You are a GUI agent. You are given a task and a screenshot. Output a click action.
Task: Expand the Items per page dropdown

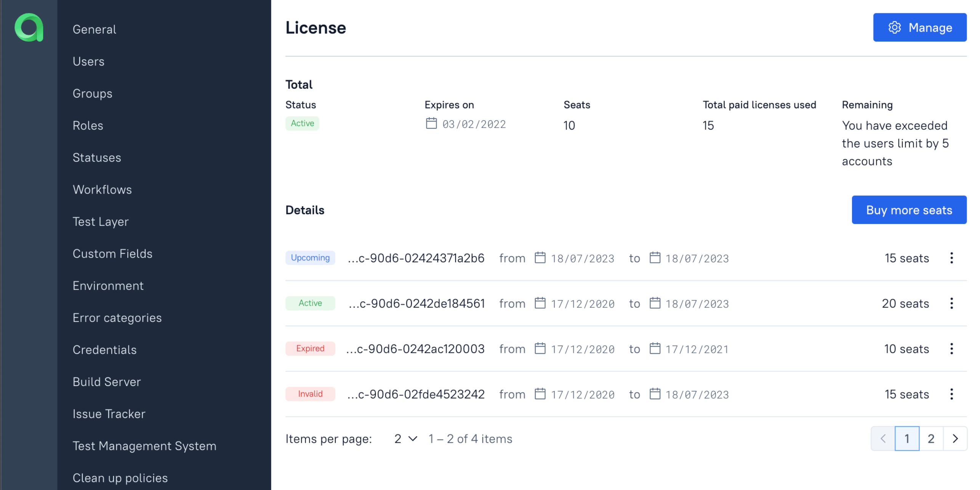coord(405,439)
